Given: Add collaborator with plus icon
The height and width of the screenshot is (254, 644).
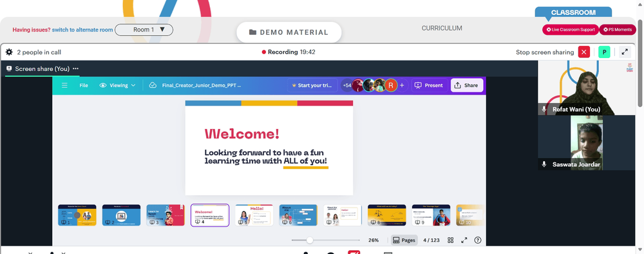Looking at the screenshot, I should click(402, 86).
